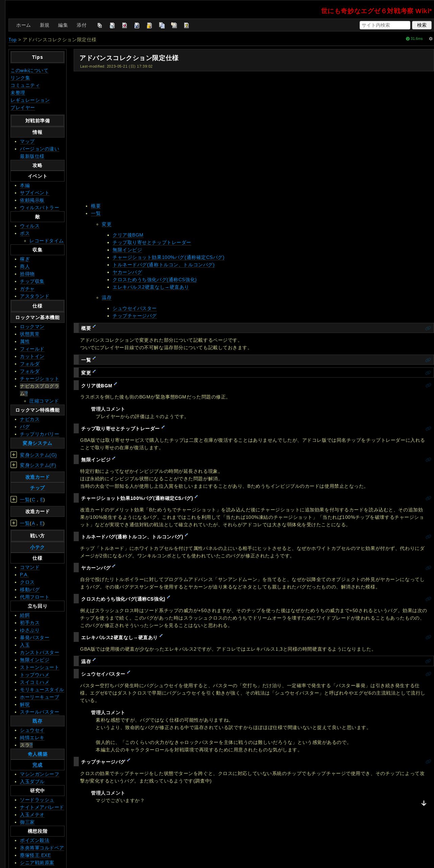Open the 変身システム sidebar heading link

[37, 443]
